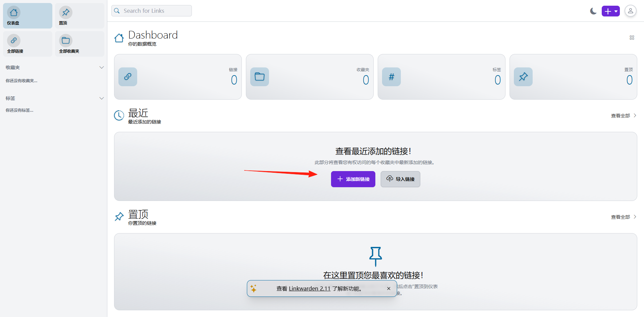Open the user profile avatar menu
This screenshot has width=644, height=317.
pos(631,11)
